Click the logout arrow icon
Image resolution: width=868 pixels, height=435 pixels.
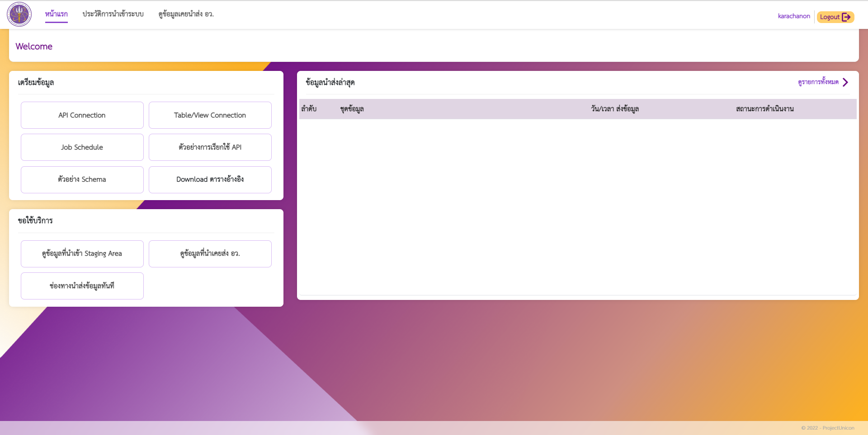click(x=846, y=17)
